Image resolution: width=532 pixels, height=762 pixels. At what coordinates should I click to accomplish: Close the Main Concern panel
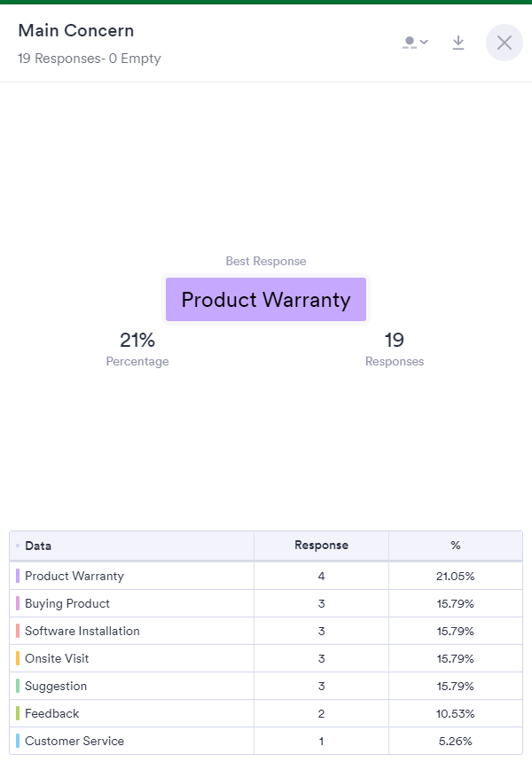pos(505,43)
